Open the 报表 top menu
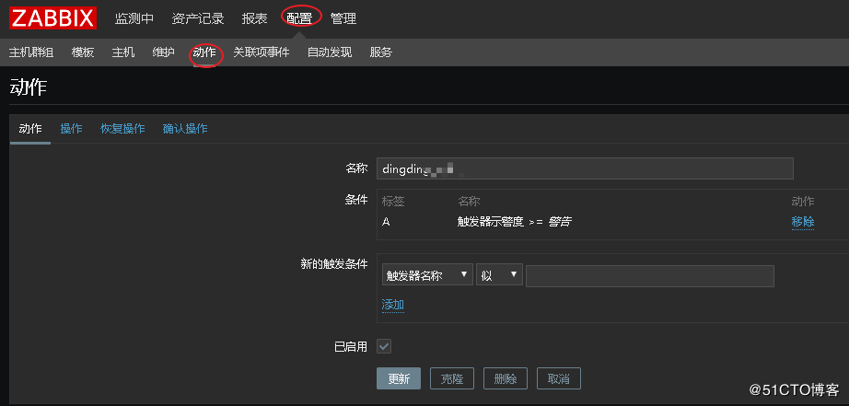Screen dimensions: 849x406 pyautogui.click(x=254, y=18)
